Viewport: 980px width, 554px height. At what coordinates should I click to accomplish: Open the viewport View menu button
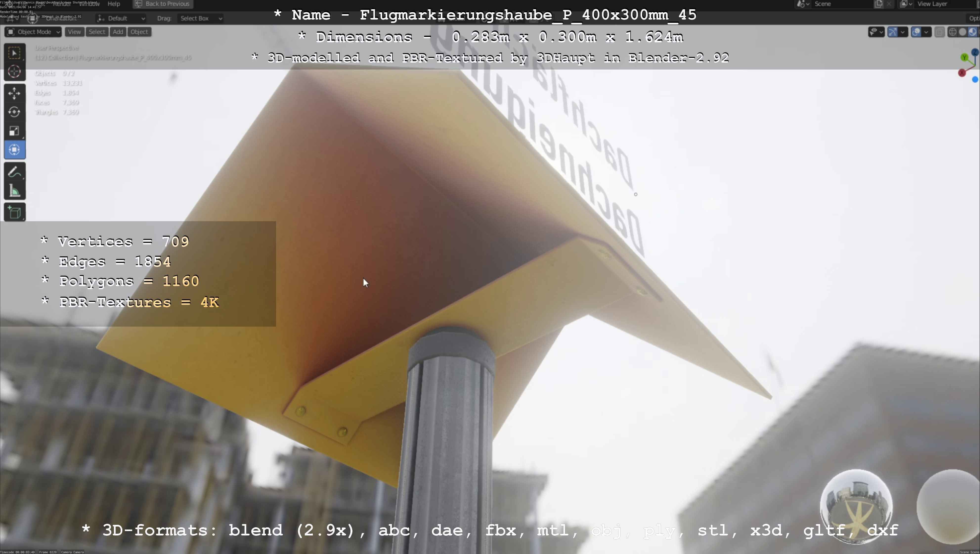point(74,32)
